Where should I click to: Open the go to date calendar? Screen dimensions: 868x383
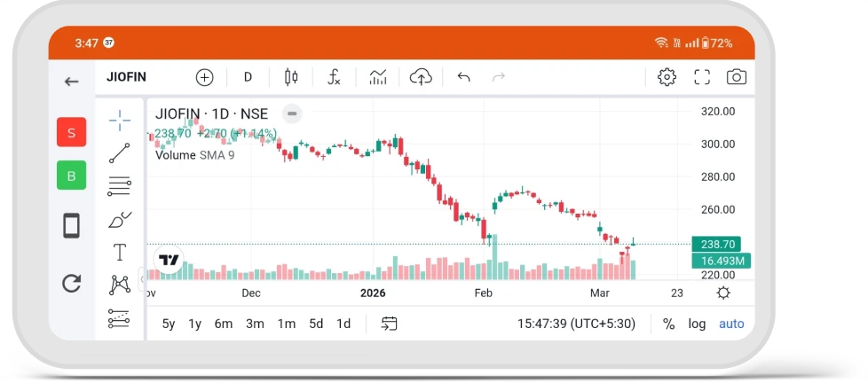tap(389, 324)
